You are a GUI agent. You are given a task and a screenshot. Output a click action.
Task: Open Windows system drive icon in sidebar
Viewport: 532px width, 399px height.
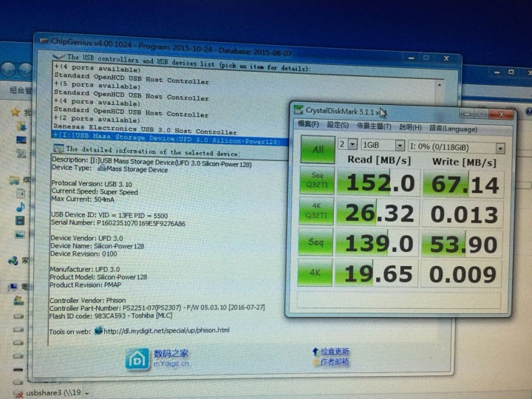coord(18,301)
